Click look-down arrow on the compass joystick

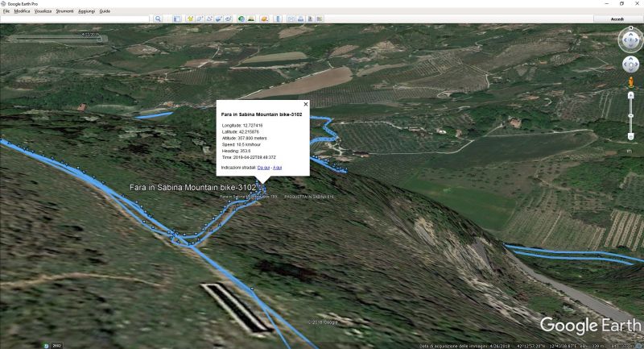point(631,47)
